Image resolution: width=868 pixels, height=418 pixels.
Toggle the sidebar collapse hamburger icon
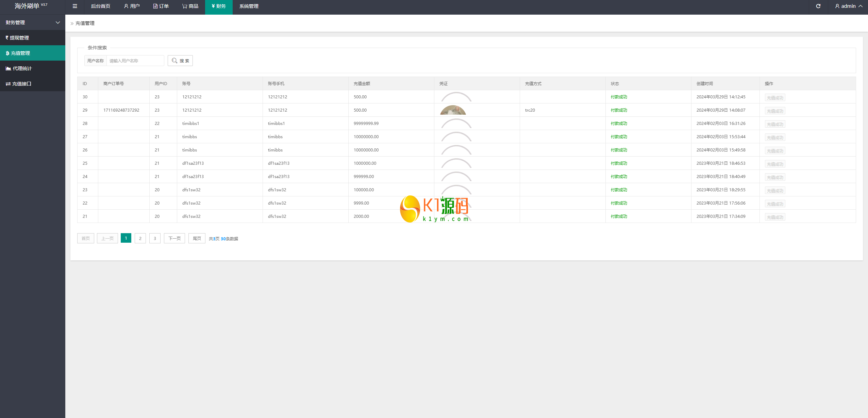(x=75, y=6)
